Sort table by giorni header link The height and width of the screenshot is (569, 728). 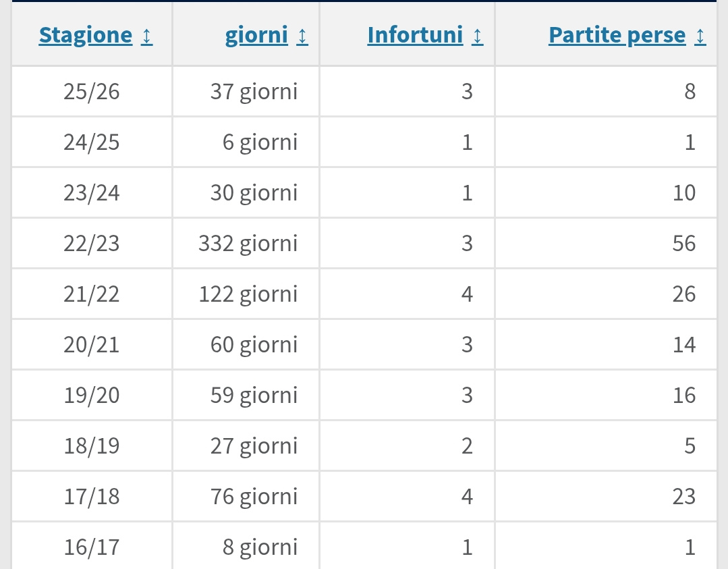pos(256,35)
